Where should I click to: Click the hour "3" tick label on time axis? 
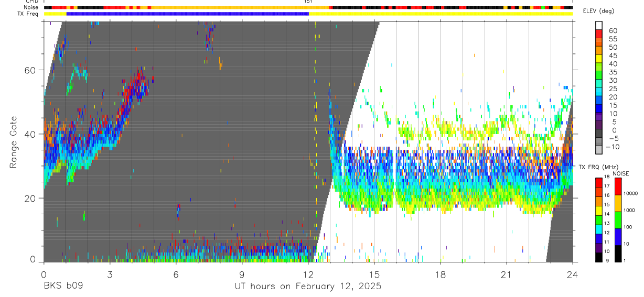(109, 274)
